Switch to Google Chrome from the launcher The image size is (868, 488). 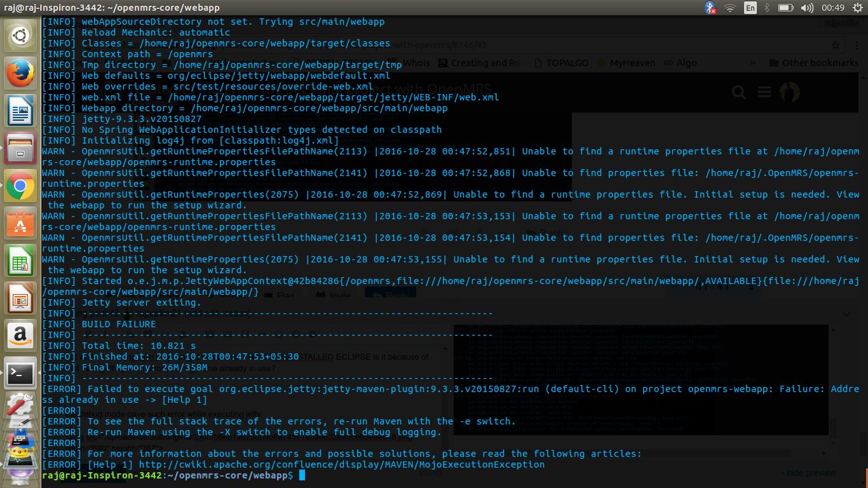tap(20, 186)
